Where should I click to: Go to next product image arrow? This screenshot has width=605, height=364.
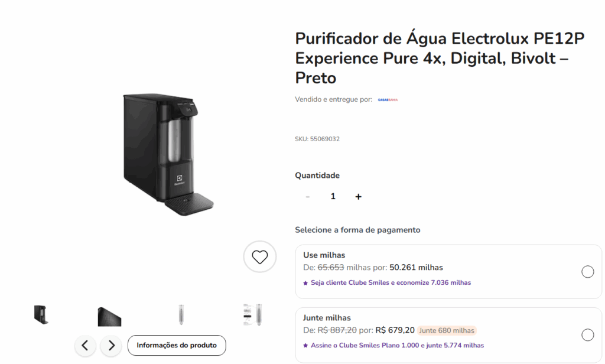tap(111, 345)
